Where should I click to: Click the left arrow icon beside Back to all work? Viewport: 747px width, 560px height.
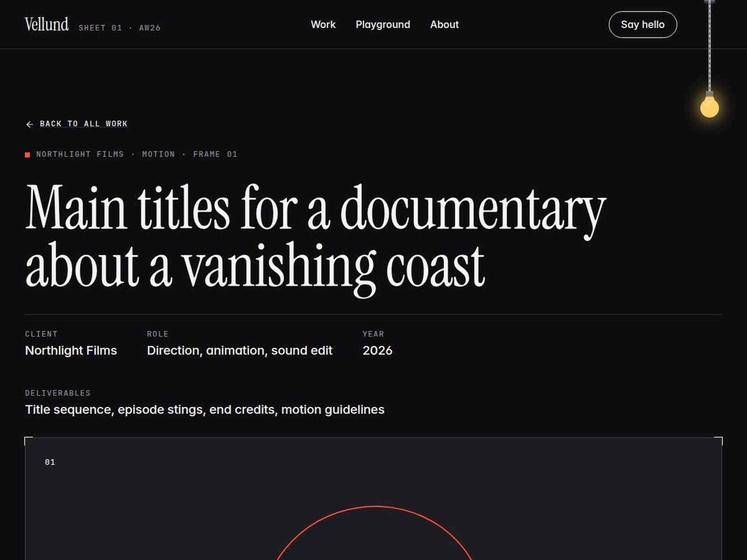[x=30, y=124]
